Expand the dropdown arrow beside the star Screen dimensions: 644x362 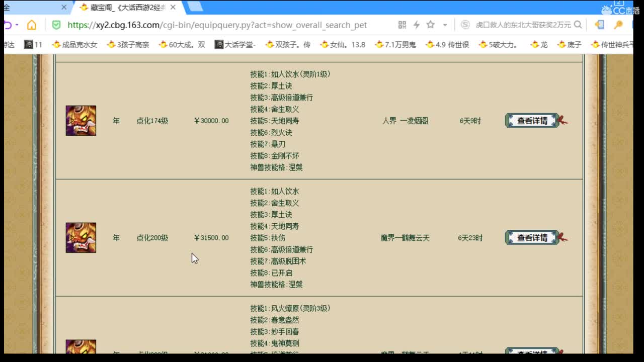point(445,25)
